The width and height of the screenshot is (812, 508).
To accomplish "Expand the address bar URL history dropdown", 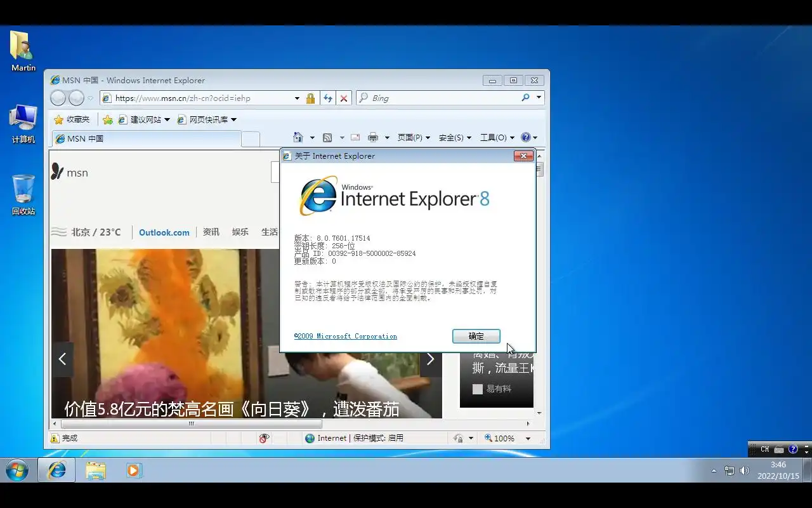I will coord(297,98).
